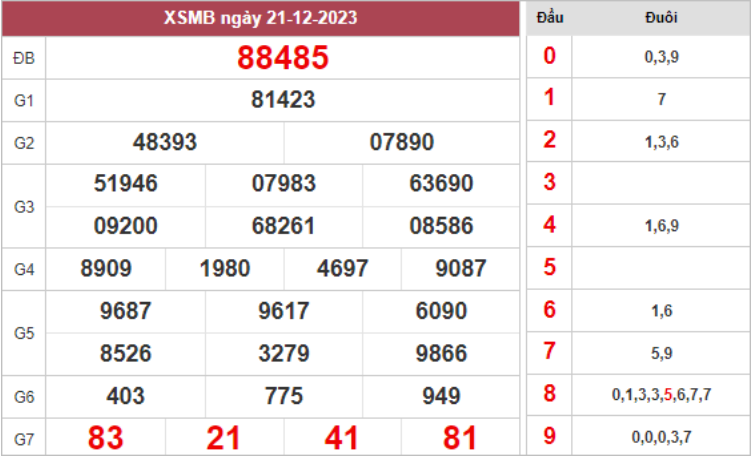Screen dimensions: 754x459
Task: Click G5 number 9866
Action: point(441,353)
